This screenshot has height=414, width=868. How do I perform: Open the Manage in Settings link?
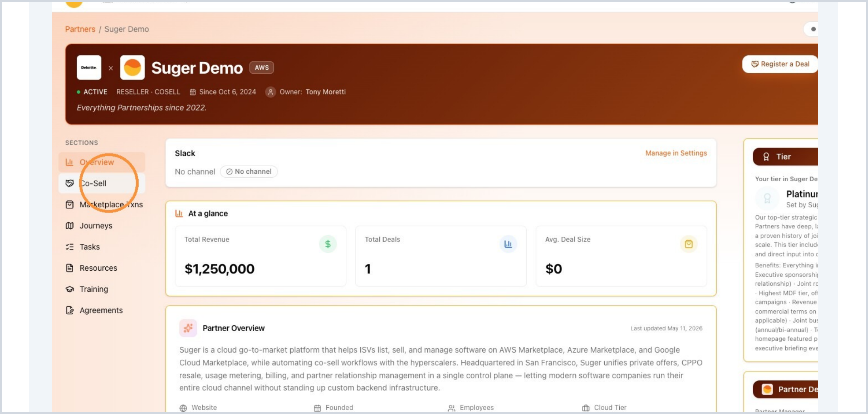[x=676, y=153]
